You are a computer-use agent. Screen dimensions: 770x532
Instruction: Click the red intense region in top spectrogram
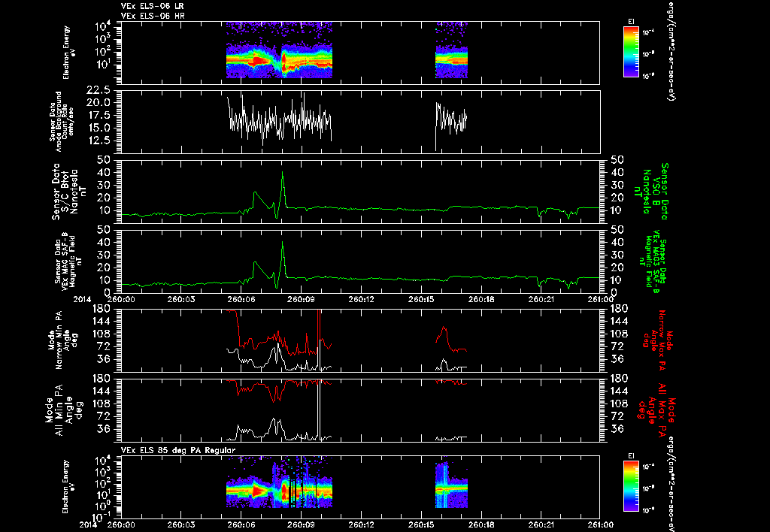pyautogui.click(x=257, y=61)
